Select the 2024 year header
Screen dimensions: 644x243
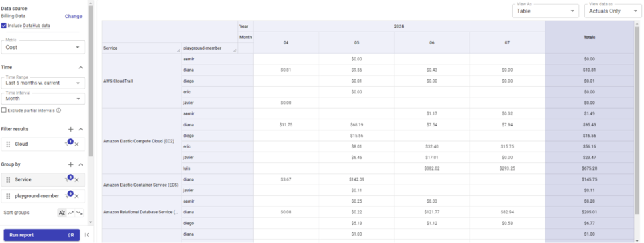coord(399,26)
